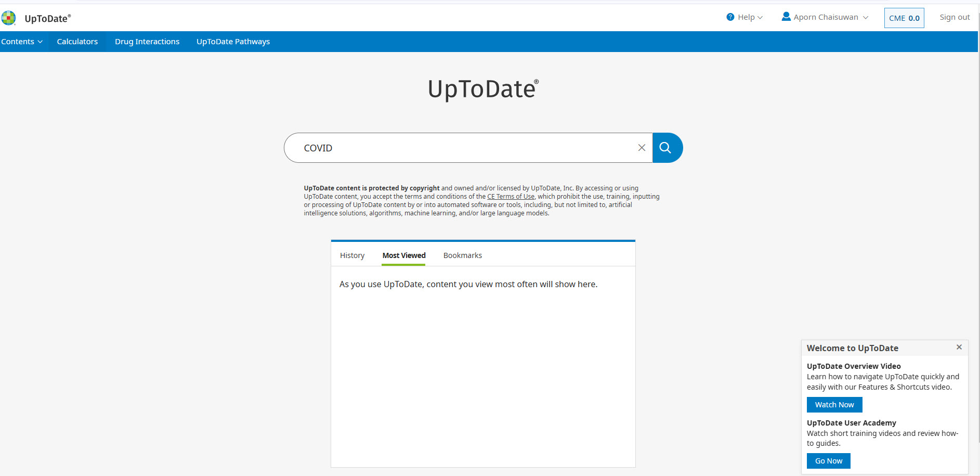Open the Aporn Chaisuwan account dropdown
980x476 pixels.
[x=825, y=17]
